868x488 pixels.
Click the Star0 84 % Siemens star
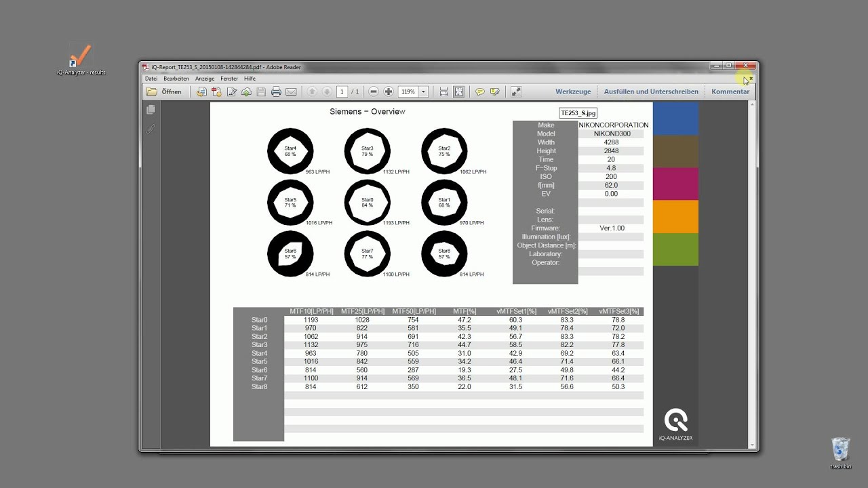pos(367,202)
